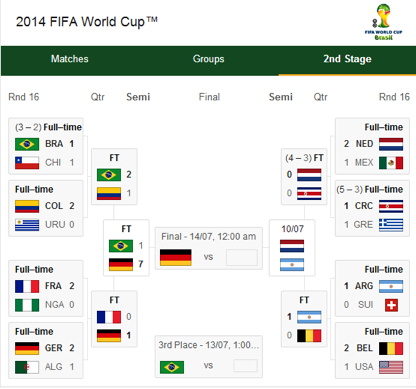Click the Uruguay flag icon
The image size is (416, 389).
click(x=27, y=225)
